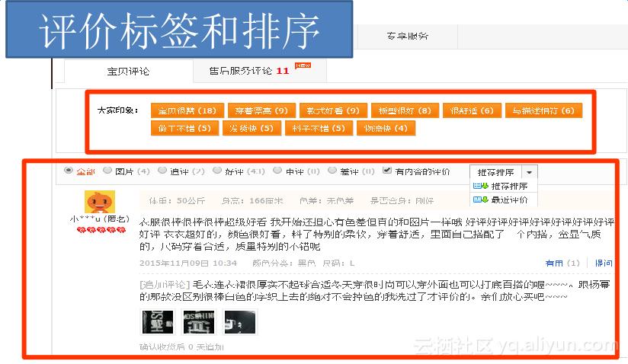This screenshot has height=364, width=628.
Task: Click the 很舒适 (6) tag
Action: pyautogui.click(x=472, y=110)
